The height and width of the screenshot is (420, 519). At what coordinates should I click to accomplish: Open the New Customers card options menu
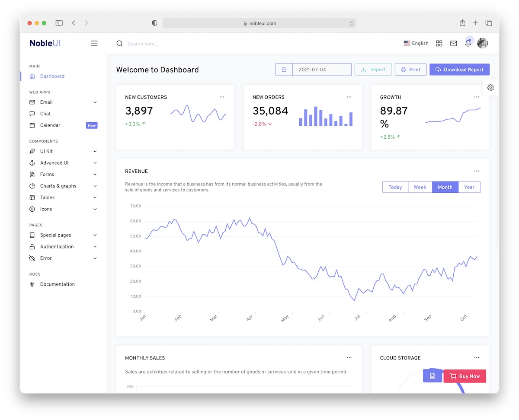(x=222, y=97)
